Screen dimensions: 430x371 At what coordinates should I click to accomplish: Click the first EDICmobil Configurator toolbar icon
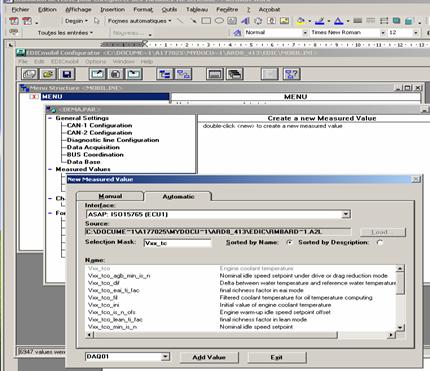pyautogui.click(x=29, y=74)
